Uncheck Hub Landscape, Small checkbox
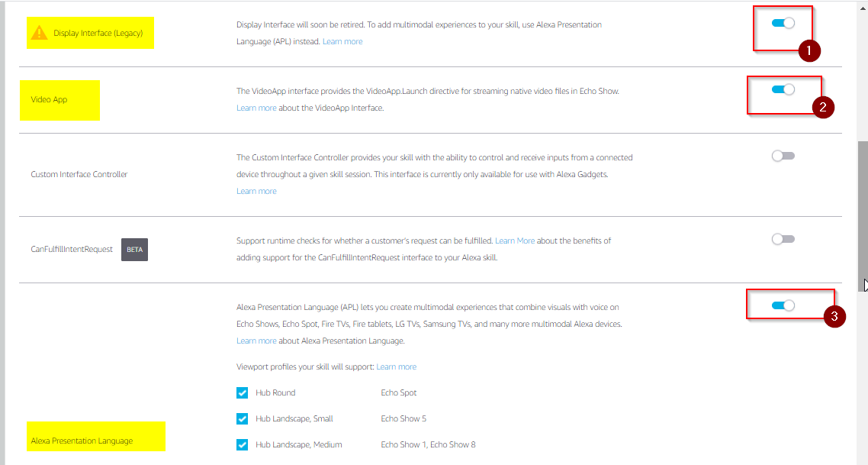 pos(243,419)
